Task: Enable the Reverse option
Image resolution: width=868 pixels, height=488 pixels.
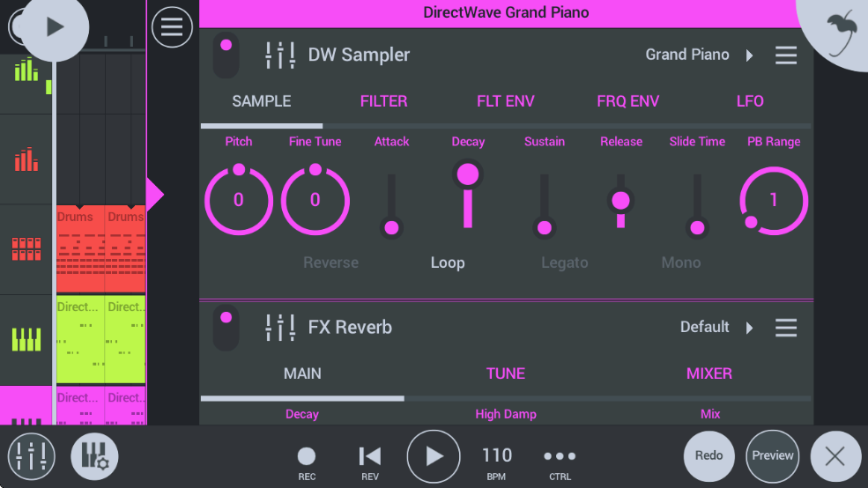Action: [331, 262]
